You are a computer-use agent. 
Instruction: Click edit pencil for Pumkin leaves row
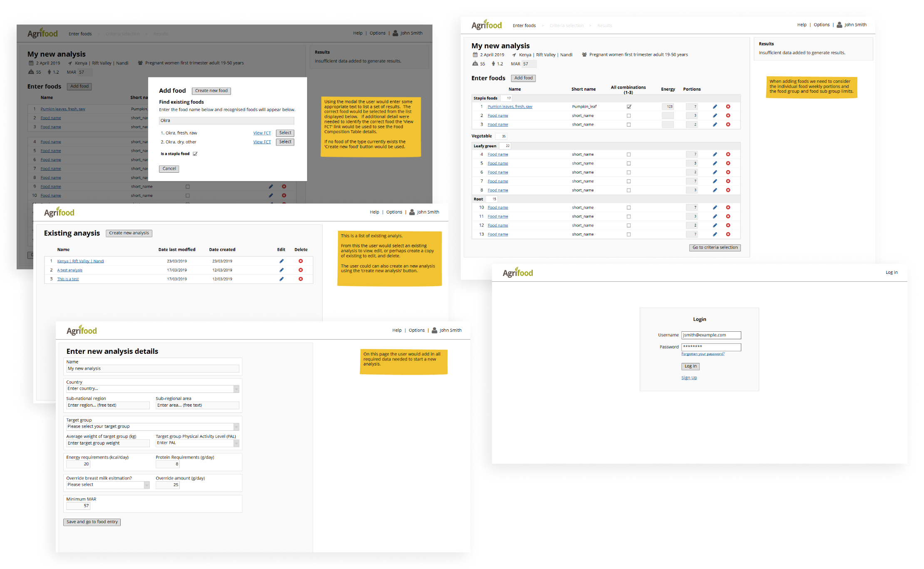click(x=715, y=107)
